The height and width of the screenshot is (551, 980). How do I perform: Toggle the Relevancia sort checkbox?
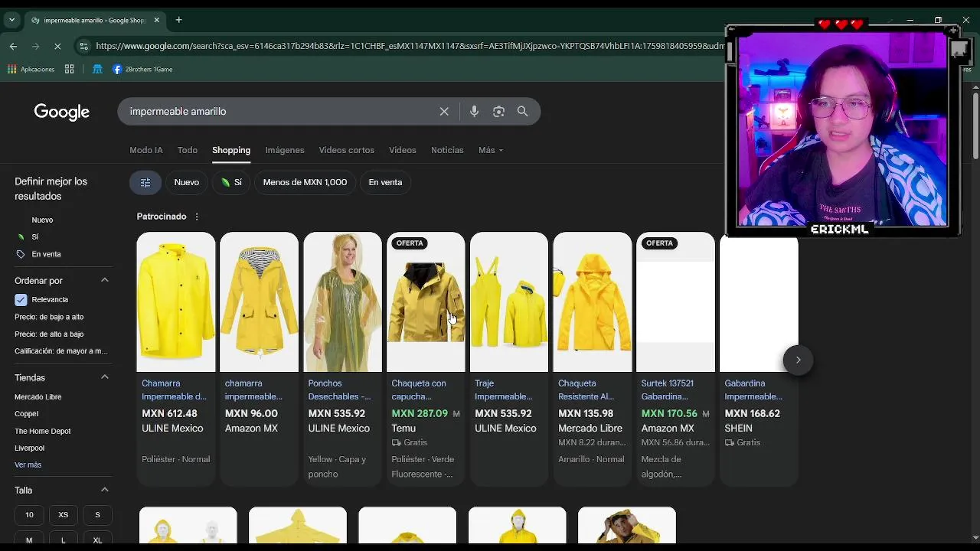tap(21, 299)
